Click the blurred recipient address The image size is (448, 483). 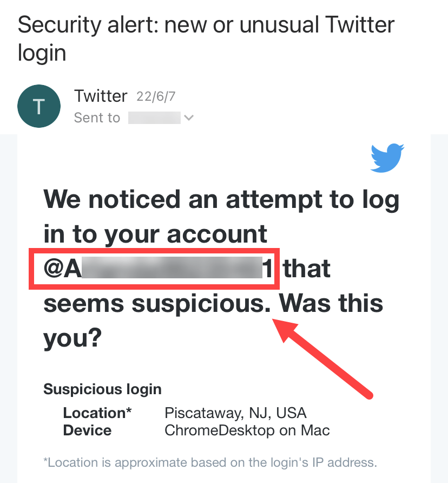(x=154, y=118)
